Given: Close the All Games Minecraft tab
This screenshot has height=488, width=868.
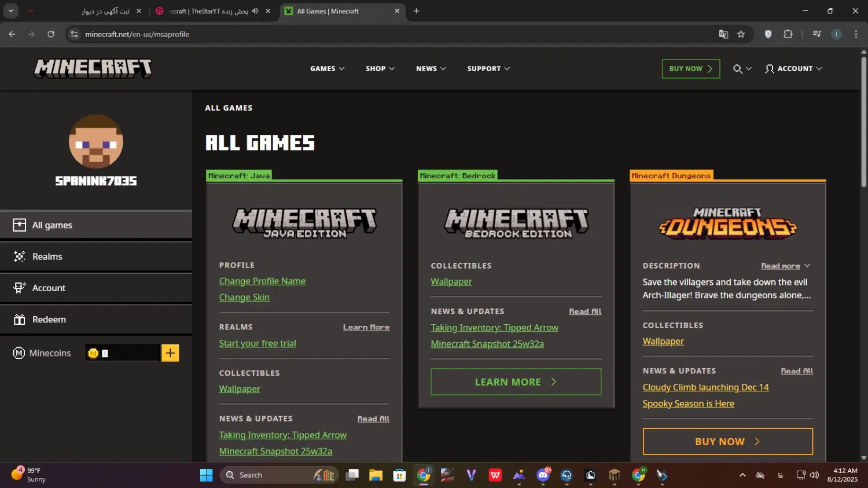Looking at the screenshot, I should click(397, 11).
